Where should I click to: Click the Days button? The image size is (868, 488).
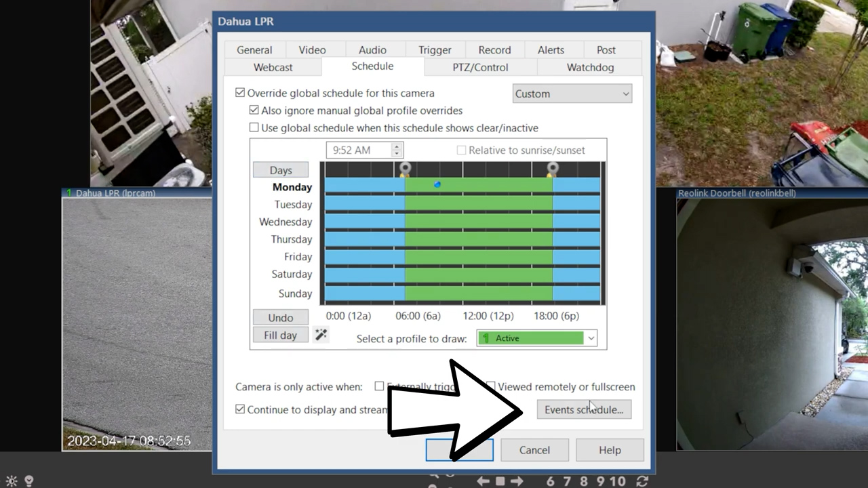(281, 170)
